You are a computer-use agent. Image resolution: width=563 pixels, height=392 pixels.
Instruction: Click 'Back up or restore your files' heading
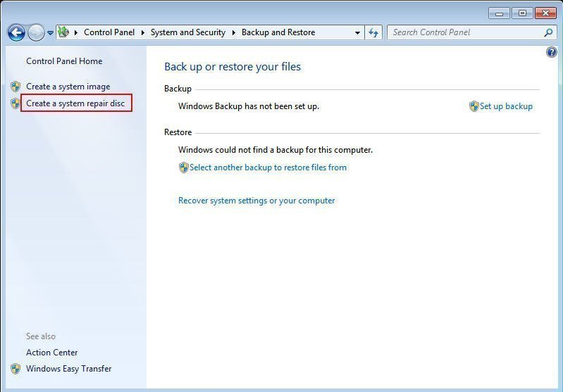233,67
